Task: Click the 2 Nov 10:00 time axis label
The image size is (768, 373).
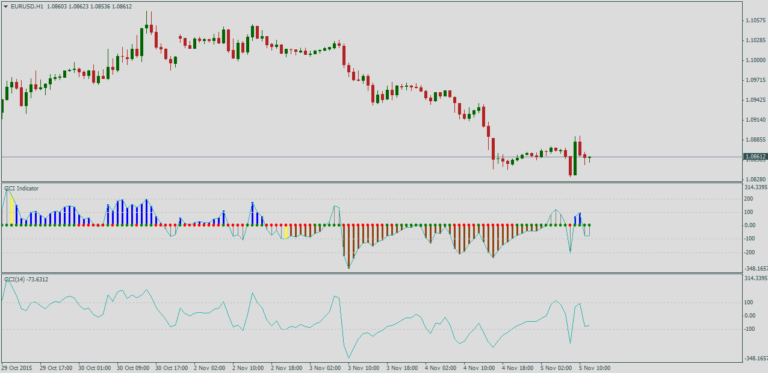Action: point(247,367)
